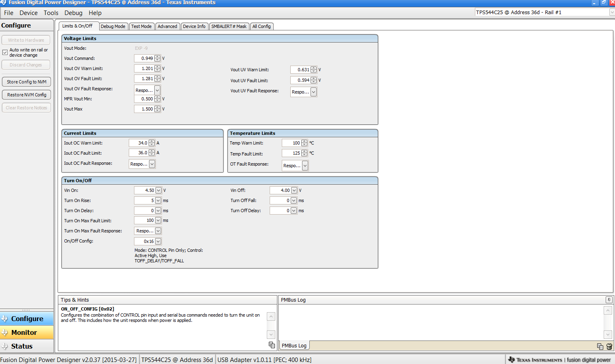The height and width of the screenshot is (364, 615).
Task: Open the Vout OV Fault Response dropdown
Action: tap(157, 90)
